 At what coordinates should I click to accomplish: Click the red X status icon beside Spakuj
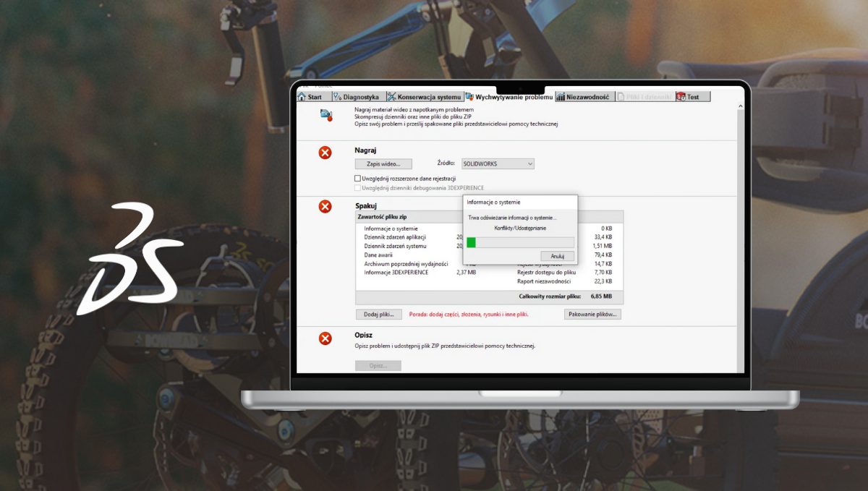[325, 207]
